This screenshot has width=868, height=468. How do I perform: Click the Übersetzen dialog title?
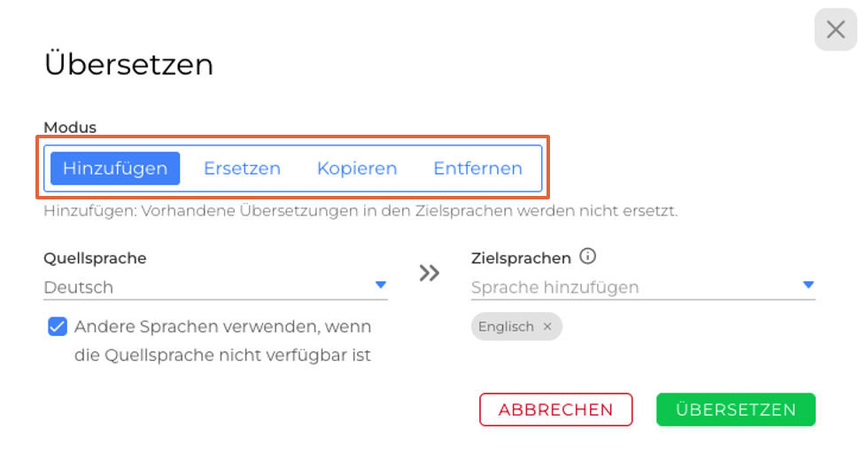click(x=128, y=65)
